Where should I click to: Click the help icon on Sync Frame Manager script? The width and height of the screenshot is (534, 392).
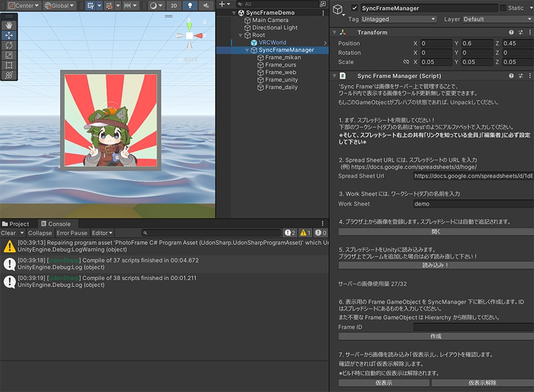coord(513,75)
